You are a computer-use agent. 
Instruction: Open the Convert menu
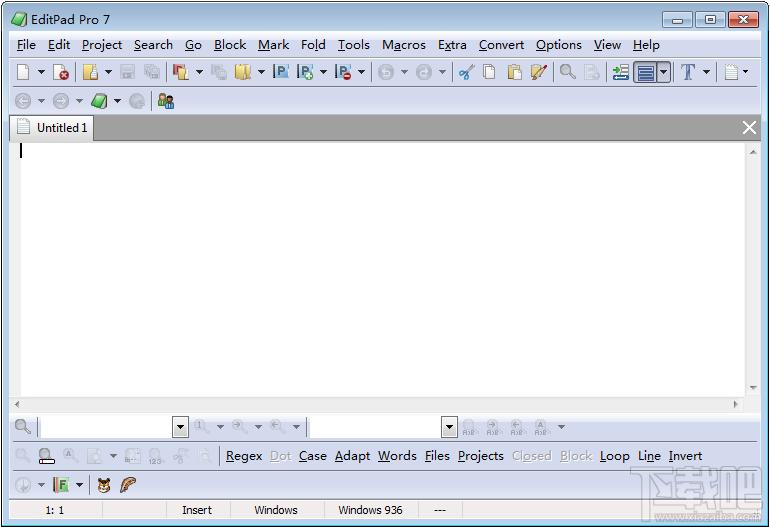(x=501, y=45)
